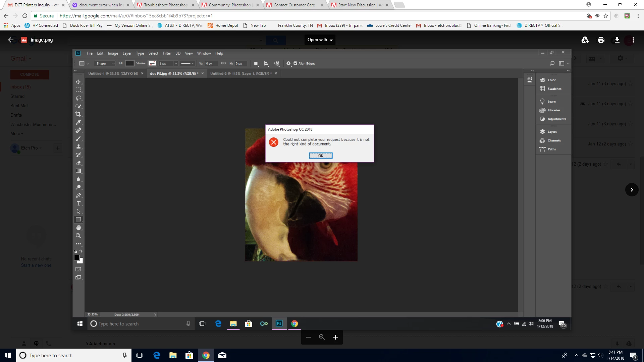Open the 'Open with' dropdown
Image resolution: width=644 pixels, height=362 pixels.
tap(320, 40)
